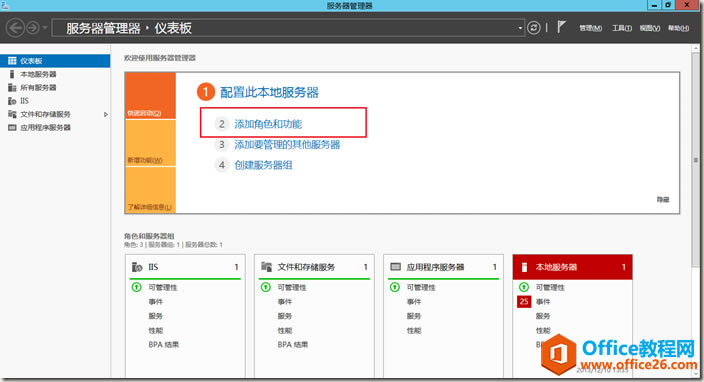Select the 新增功能(W) orange tab
Screen dimensions: 704x382
tap(150, 143)
